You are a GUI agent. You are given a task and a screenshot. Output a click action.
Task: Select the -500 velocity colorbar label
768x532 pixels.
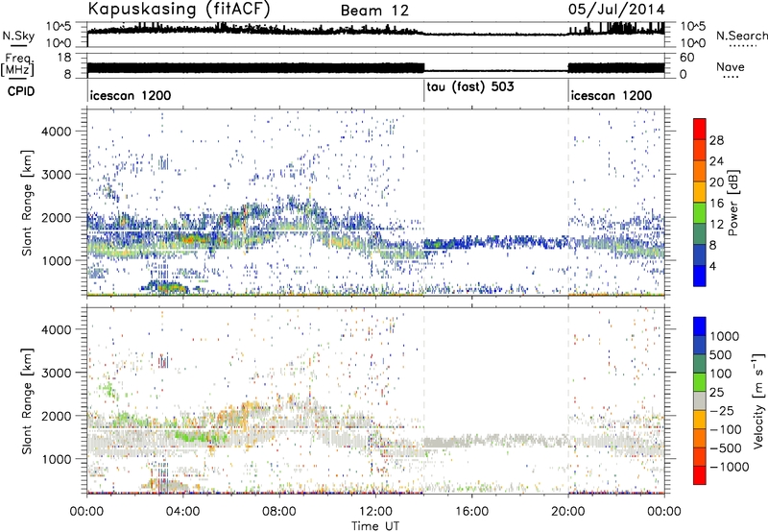pyautogui.click(x=725, y=448)
